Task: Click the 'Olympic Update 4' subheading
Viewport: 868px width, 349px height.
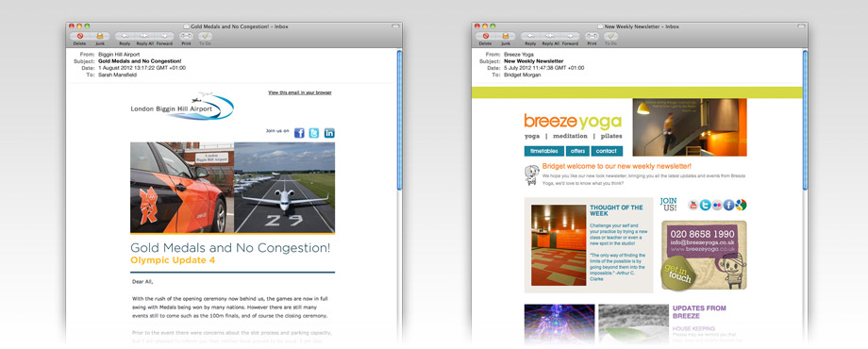Action: [x=173, y=260]
